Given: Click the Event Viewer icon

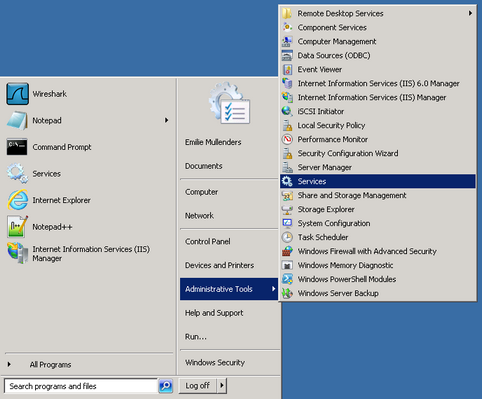Looking at the screenshot, I should click(287, 69).
